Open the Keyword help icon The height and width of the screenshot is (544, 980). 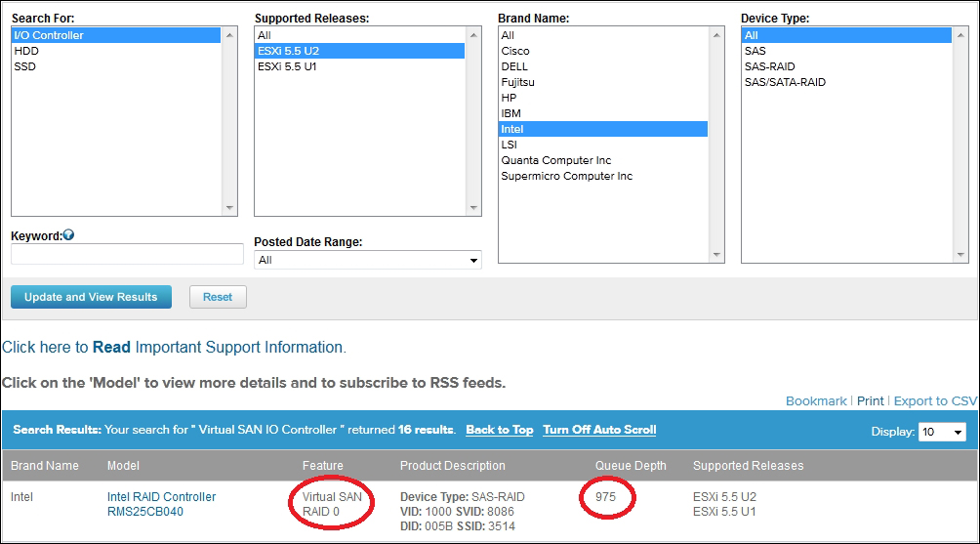(x=68, y=235)
